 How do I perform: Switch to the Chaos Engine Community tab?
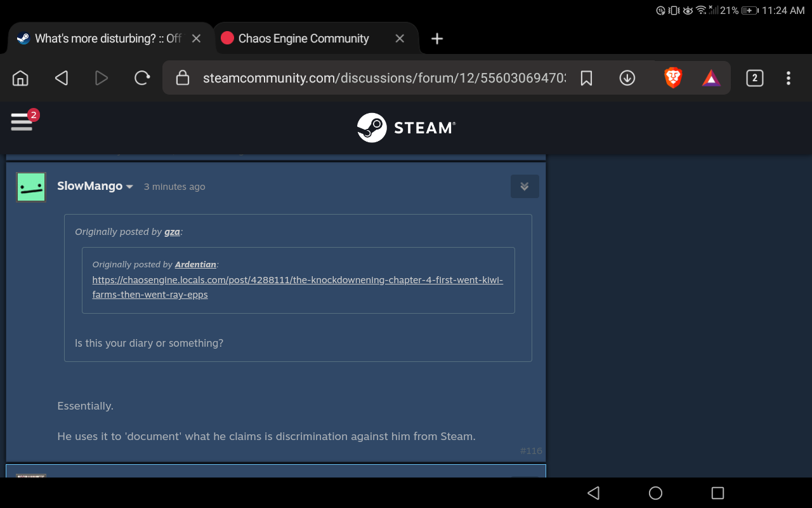[x=304, y=39]
